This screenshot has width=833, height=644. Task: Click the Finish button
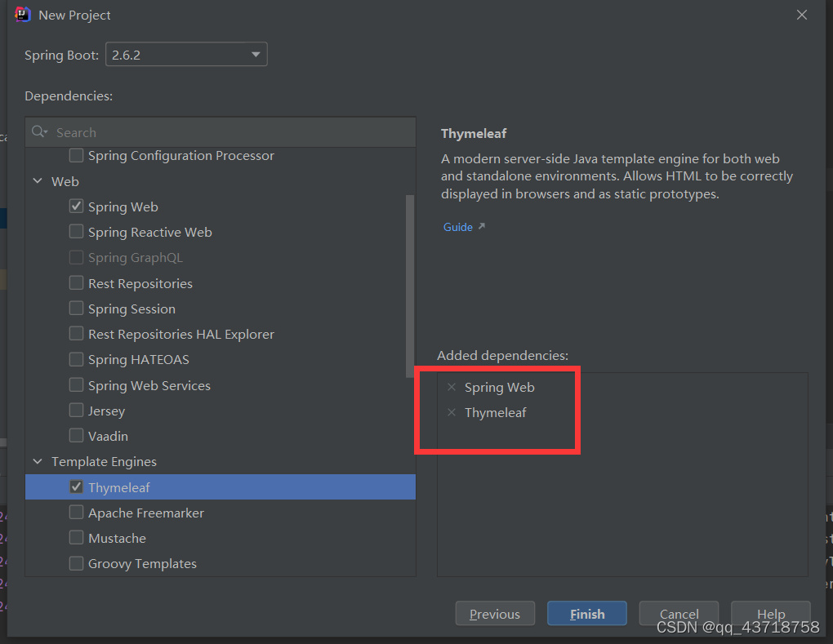coord(587,614)
